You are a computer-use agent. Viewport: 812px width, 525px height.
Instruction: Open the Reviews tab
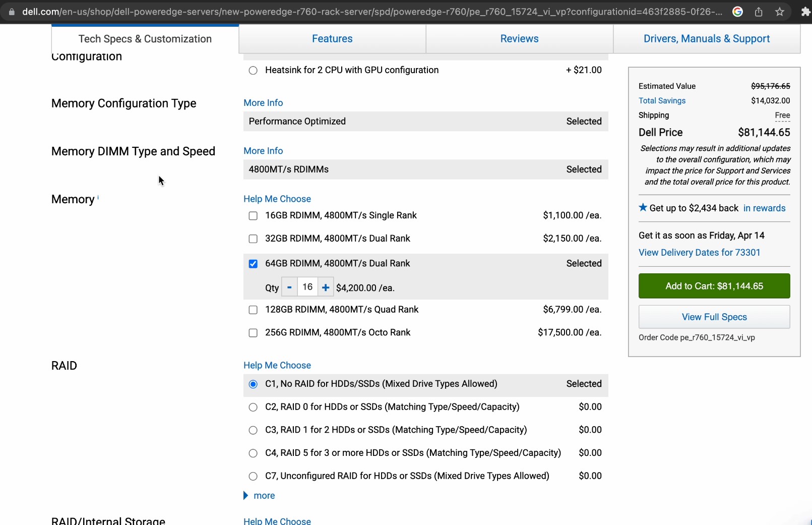[x=519, y=39]
